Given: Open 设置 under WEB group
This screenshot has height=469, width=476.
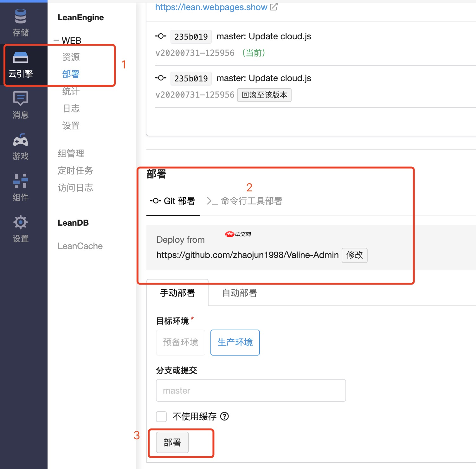Looking at the screenshot, I should point(71,125).
